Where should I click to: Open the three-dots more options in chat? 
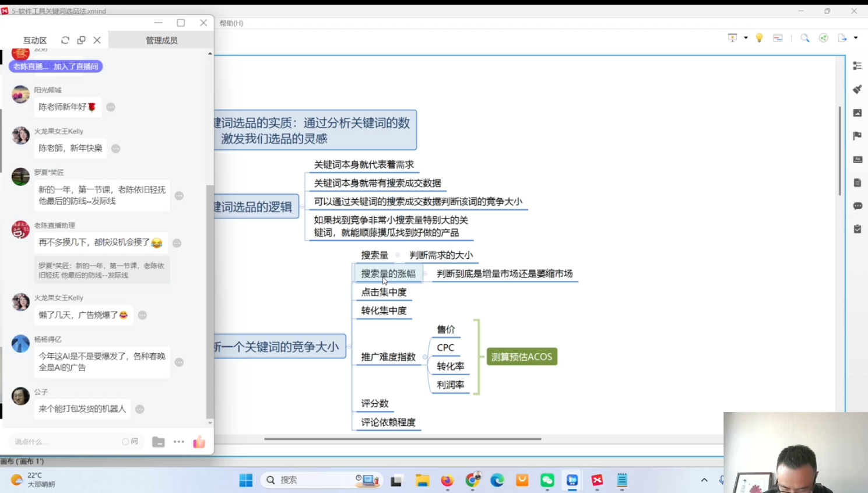coord(178,442)
